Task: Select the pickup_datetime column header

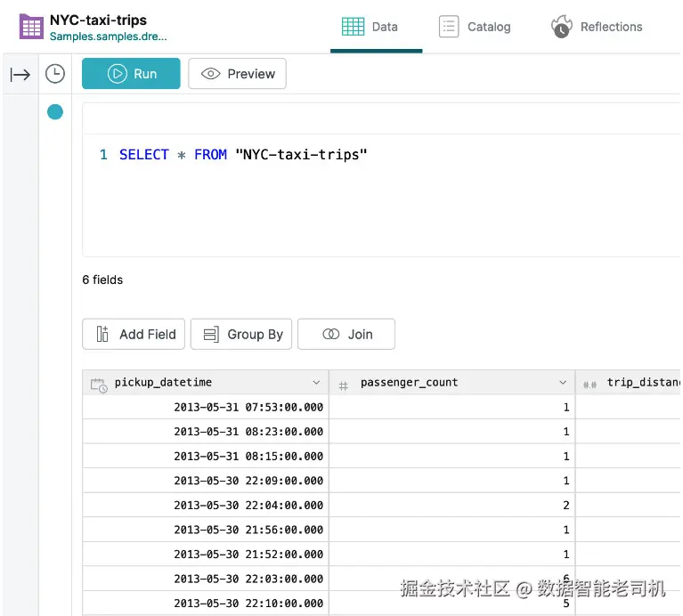Action: tap(206, 382)
